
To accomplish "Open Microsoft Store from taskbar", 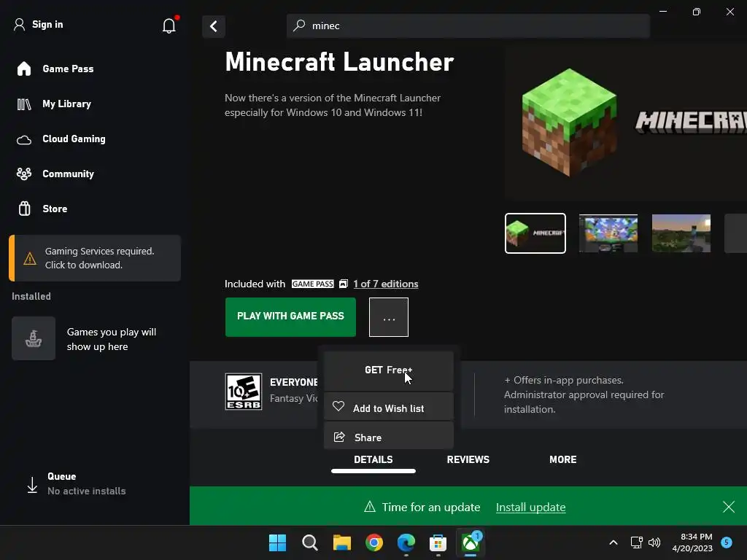I will 438,542.
